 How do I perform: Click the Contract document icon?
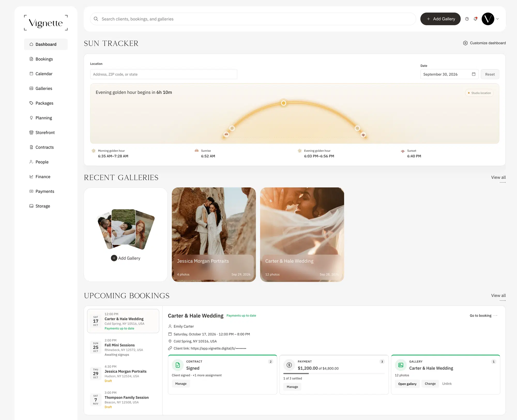178,365
